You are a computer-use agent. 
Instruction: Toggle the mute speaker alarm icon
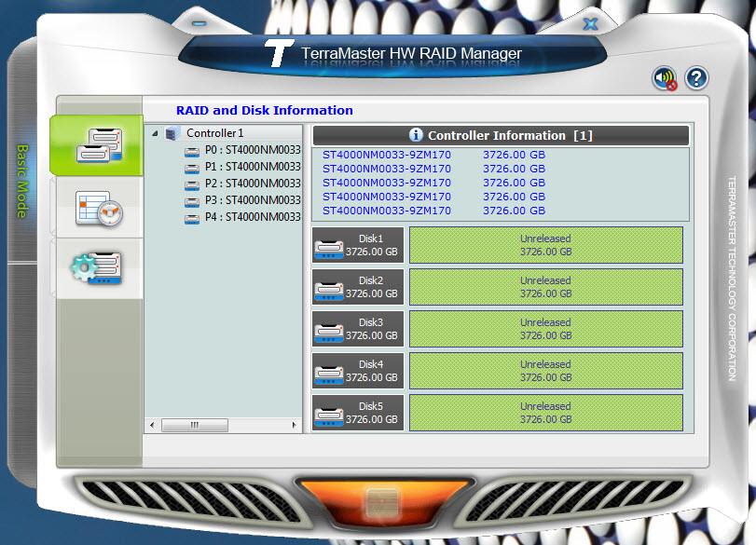(x=665, y=78)
